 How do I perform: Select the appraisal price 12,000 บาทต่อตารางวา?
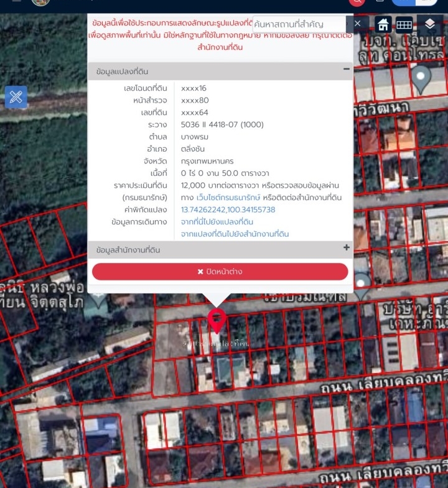(220, 185)
